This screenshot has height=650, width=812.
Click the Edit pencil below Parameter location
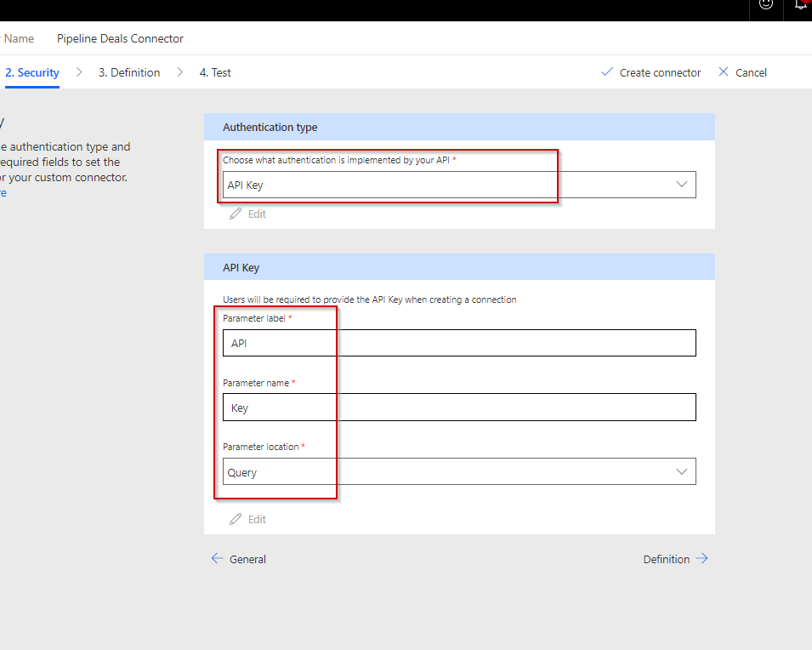236,519
